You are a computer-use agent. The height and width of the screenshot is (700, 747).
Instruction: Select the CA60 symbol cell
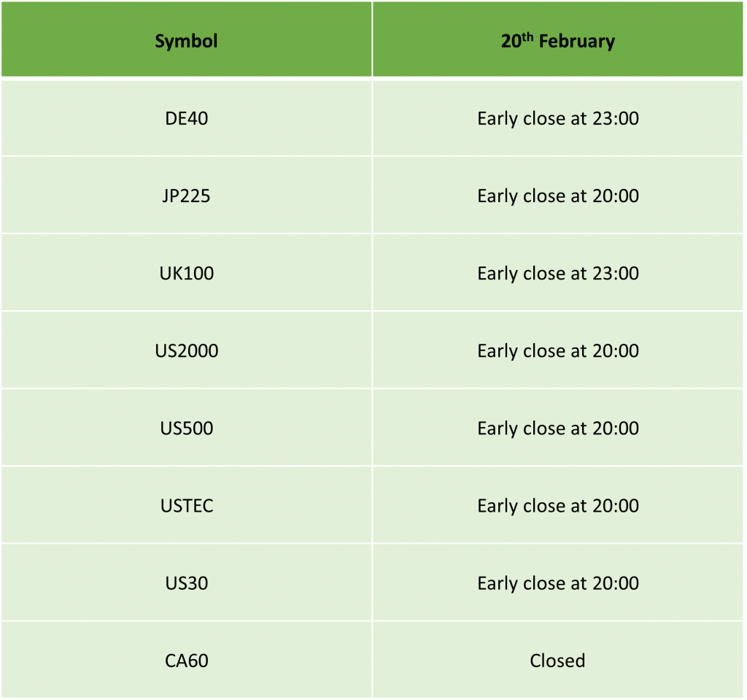(x=186, y=660)
